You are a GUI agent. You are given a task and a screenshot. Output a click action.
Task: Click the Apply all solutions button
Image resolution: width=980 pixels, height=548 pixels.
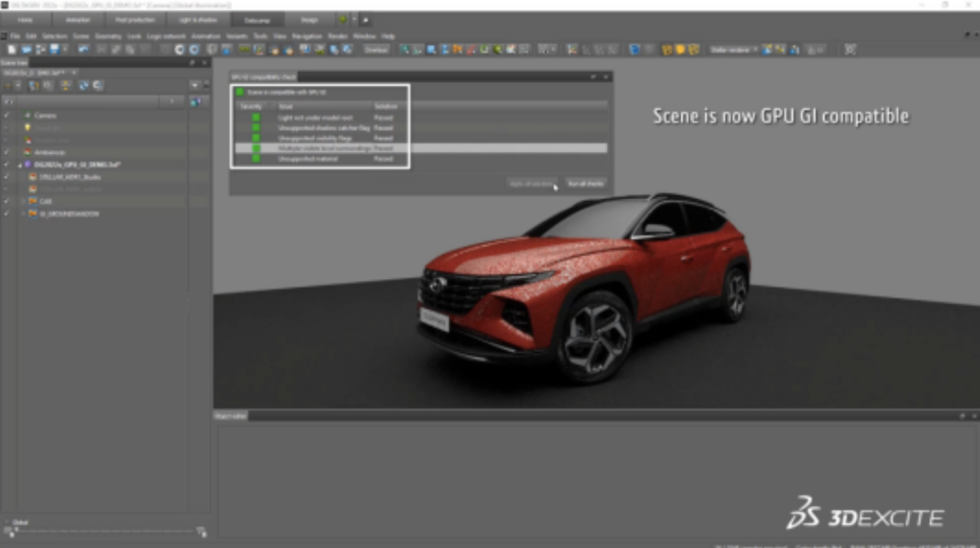pyautogui.click(x=532, y=183)
